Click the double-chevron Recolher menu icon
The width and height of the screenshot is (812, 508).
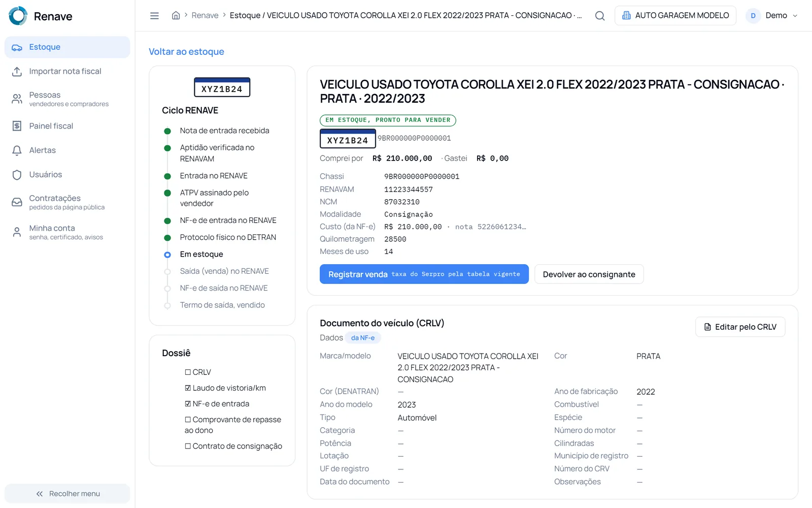pos(40,494)
